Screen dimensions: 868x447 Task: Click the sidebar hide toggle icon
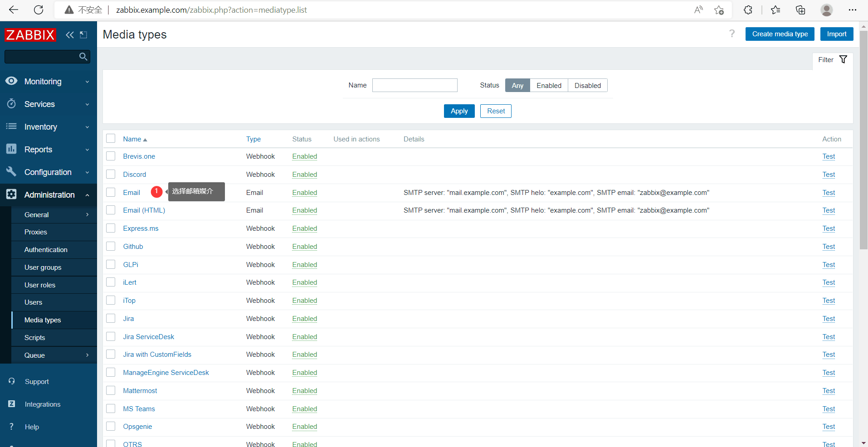pos(83,35)
